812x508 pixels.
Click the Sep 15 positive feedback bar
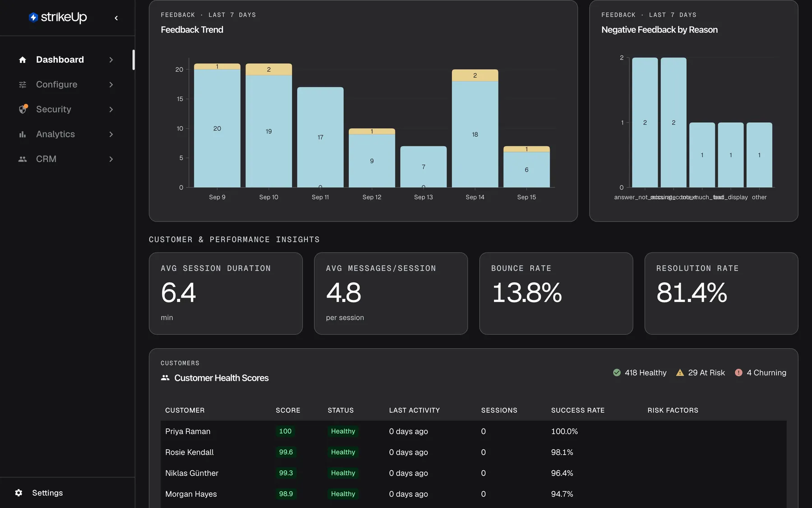[526, 169]
